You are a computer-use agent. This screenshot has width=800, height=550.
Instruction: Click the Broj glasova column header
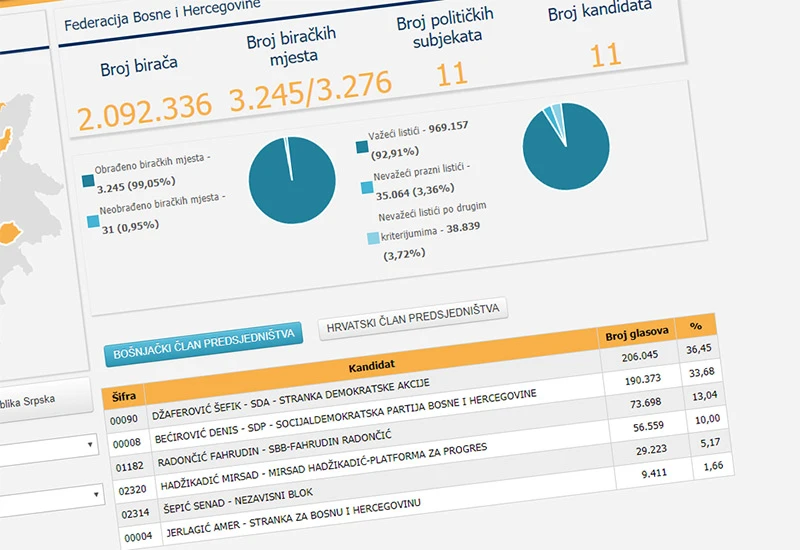(637, 334)
